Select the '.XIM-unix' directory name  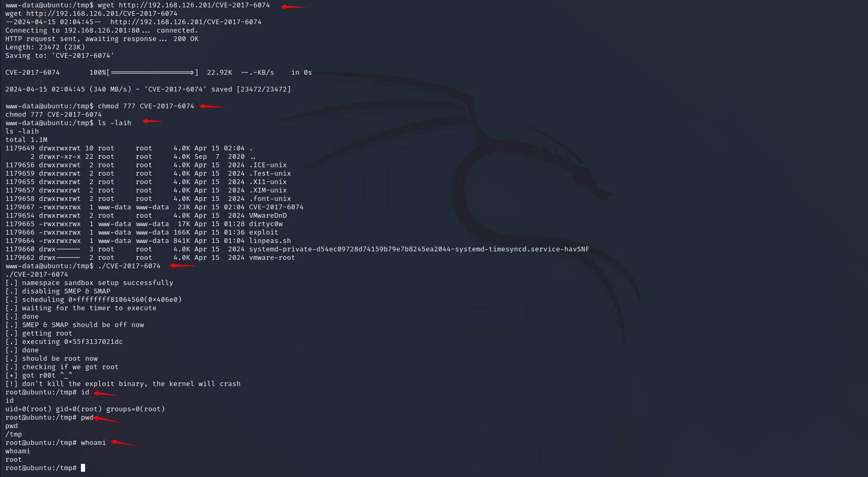coord(268,190)
